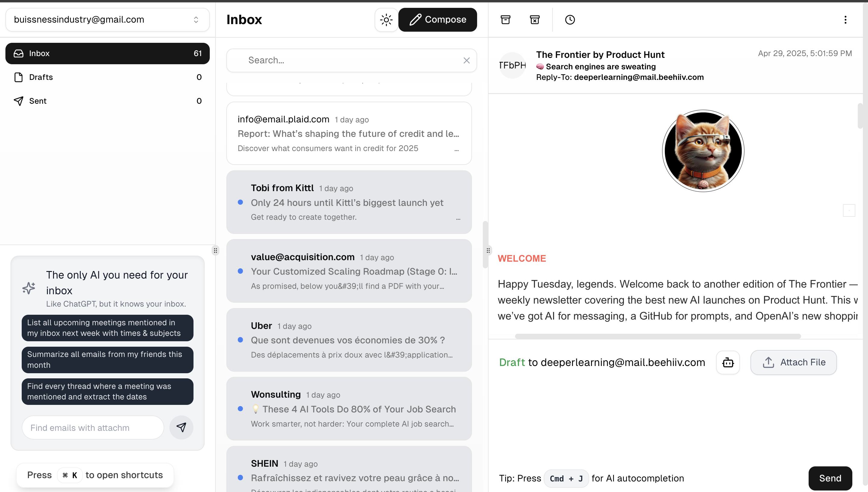The height and width of the screenshot is (492, 868).
Task: Click the sparkle AI assistant icon
Action: pos(29,288)
